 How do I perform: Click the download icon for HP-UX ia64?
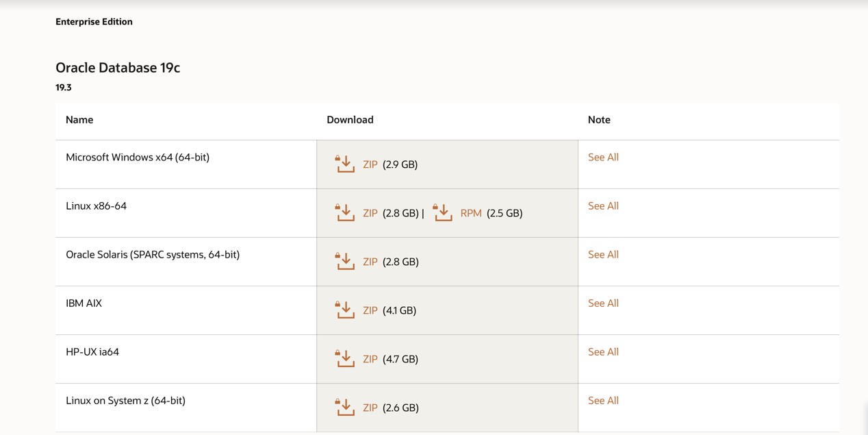pyautogui.click(x=345, y=358)
